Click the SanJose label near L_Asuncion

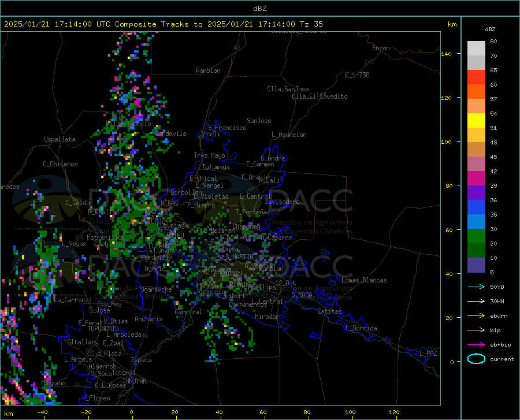point(259,121)
